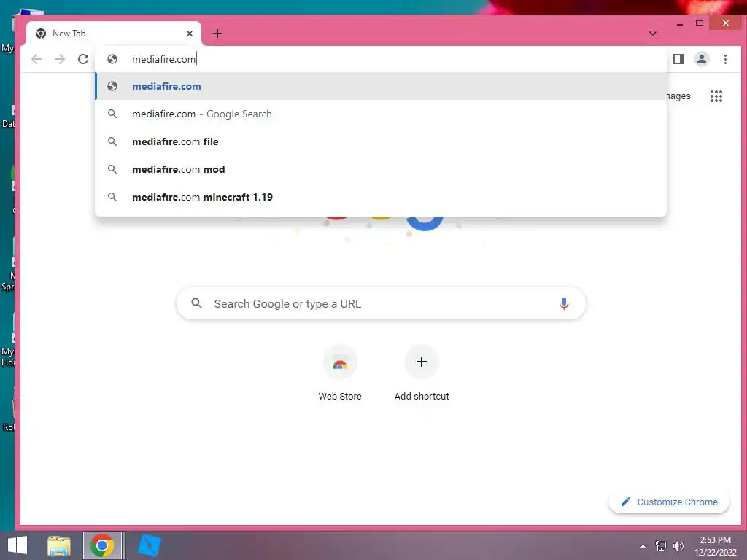Open File Explorer from taskbar
Viewport: 747px width, 560px height.
pos(59,545)
